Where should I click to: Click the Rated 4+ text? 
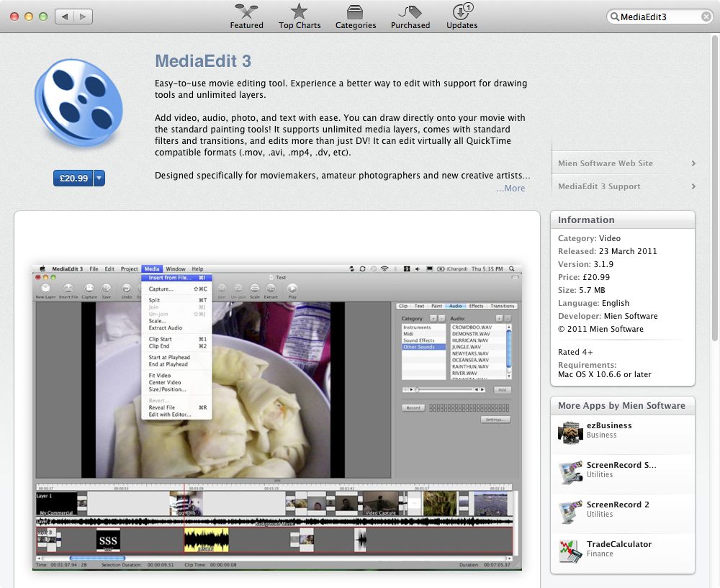coord(575,352)
